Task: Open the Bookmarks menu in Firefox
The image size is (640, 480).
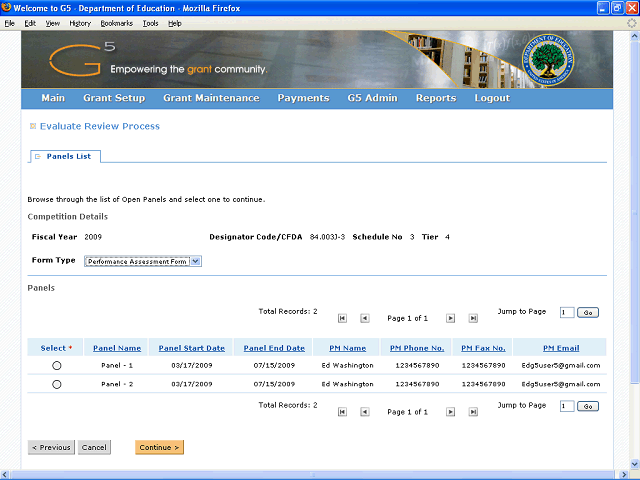Action: pos(116,22)
